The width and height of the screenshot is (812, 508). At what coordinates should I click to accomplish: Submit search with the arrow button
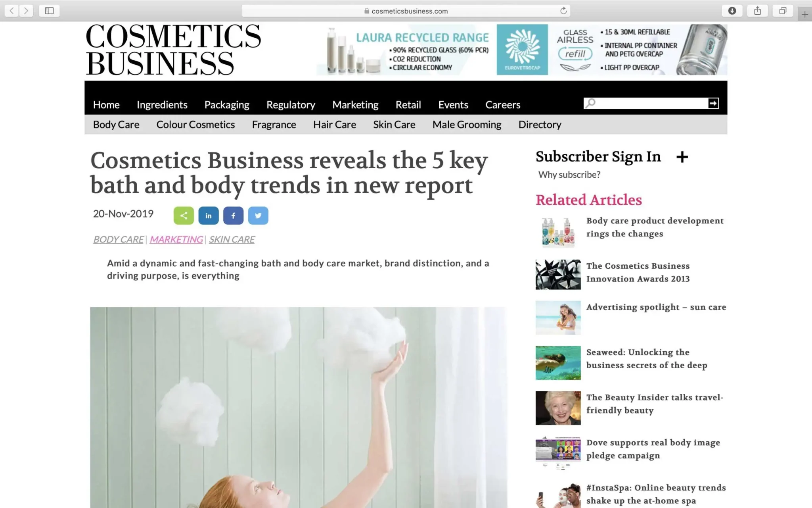click(x=713, y=103)
